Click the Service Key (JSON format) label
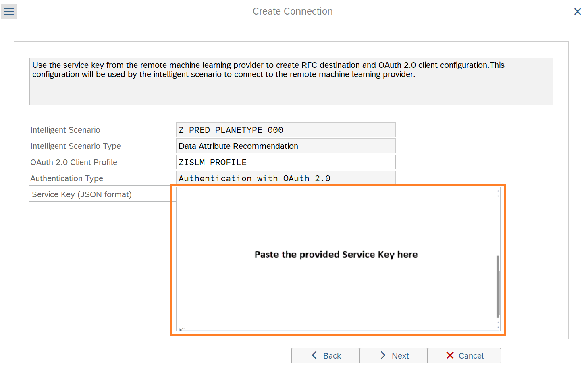The width and height of the screenshot is (588, 378). coord(82,194)
